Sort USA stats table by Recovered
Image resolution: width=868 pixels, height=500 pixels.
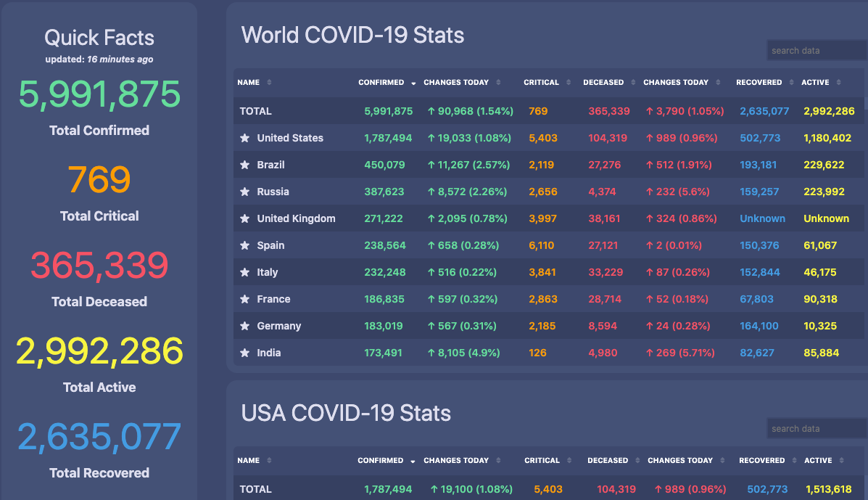point(794,461)
